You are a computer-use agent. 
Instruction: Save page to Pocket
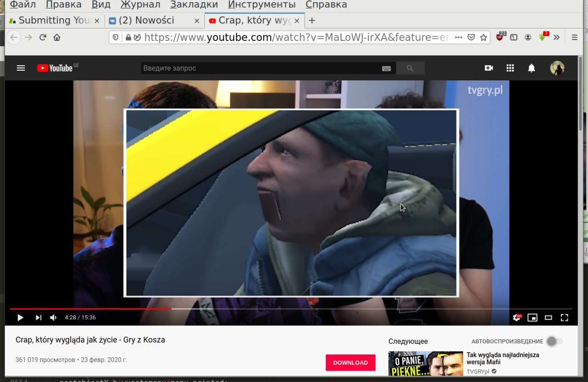pyautogui.click(x=471, y=37)
